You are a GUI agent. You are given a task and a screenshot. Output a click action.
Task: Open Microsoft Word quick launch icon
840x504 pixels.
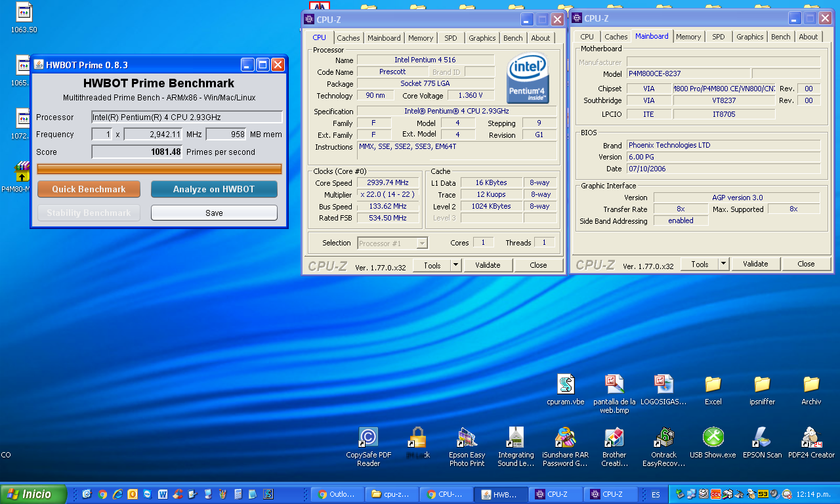click(163, 494)
